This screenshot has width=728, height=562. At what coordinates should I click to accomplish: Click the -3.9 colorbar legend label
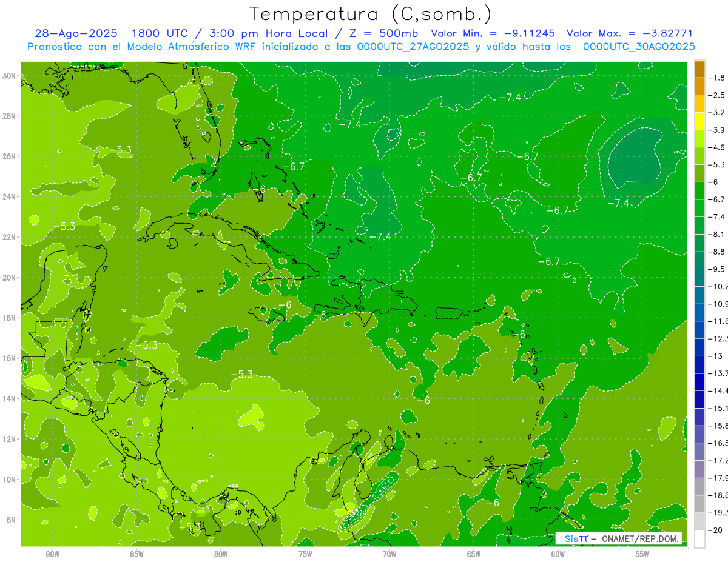coord(716,130)
